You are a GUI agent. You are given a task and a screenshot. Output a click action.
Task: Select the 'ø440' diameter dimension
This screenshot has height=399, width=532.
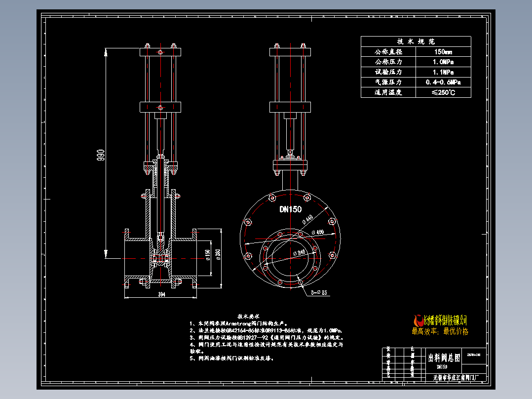[x=308, y=219]
